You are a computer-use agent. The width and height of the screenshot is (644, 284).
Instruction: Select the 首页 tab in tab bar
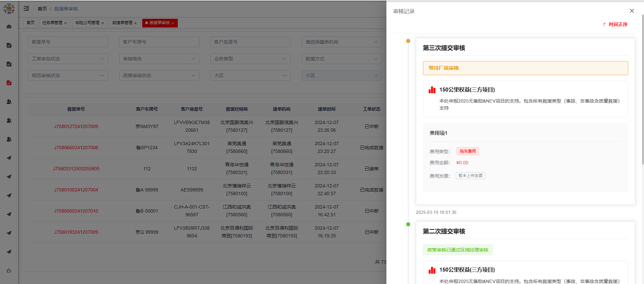tap(31, 23)
